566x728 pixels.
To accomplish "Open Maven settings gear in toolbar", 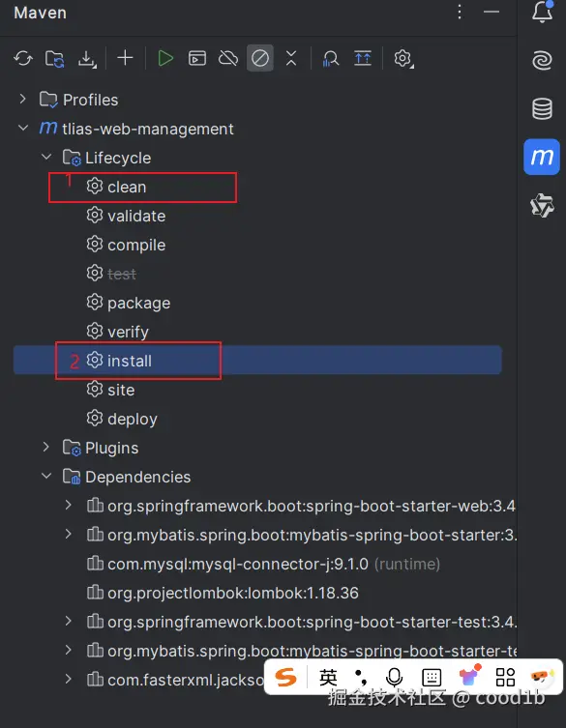I will [402, 59].
